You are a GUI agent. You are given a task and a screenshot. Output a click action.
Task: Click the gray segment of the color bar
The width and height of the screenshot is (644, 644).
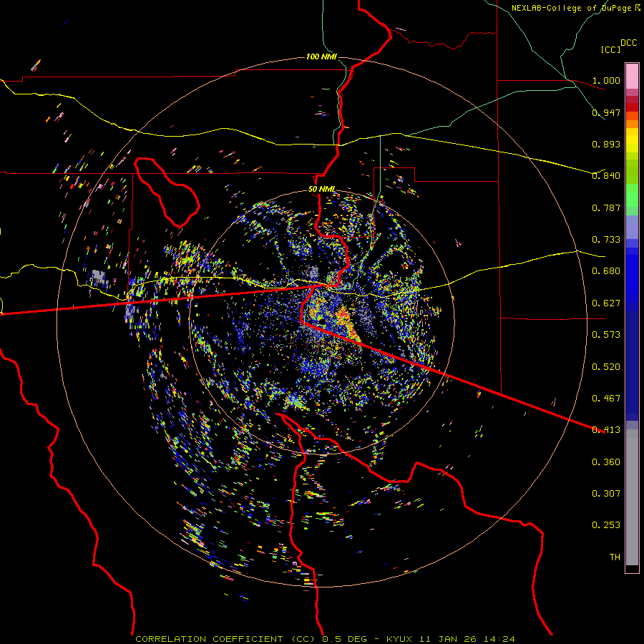pyautogui.click(x=632, y=497)
